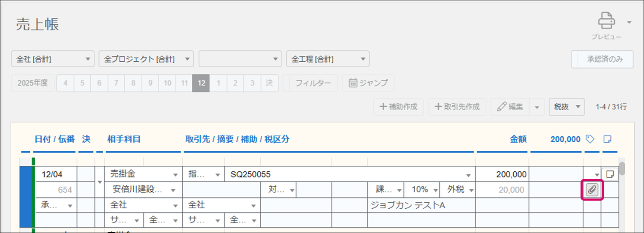Image resolution: width=644 pixels, height=233 pixels.
Task: Expand the 全工程 [合計] dropdown
Action: (x=328, y=59)
